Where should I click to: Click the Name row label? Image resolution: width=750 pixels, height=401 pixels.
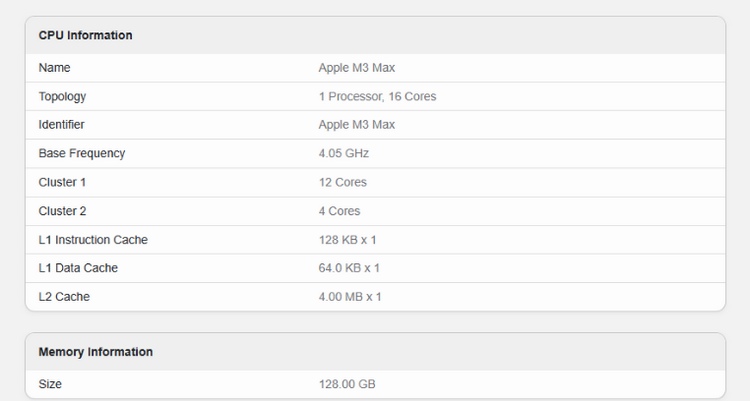pos(55,68)
